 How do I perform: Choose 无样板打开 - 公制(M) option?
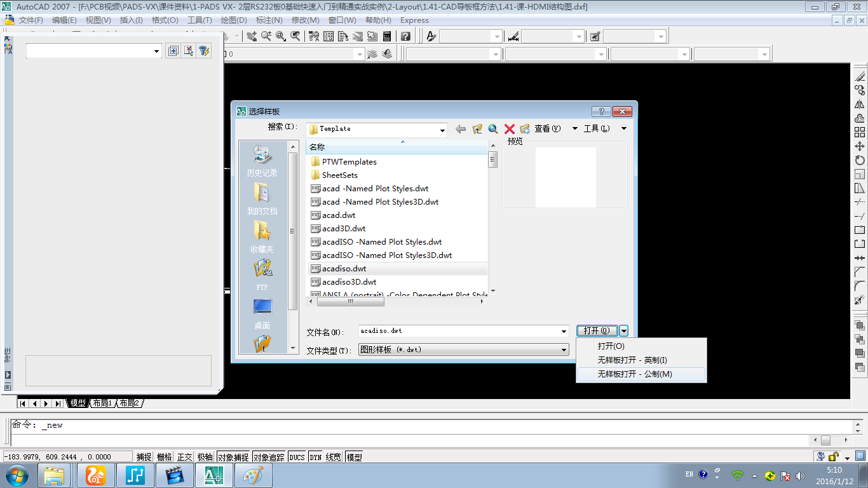642,374
